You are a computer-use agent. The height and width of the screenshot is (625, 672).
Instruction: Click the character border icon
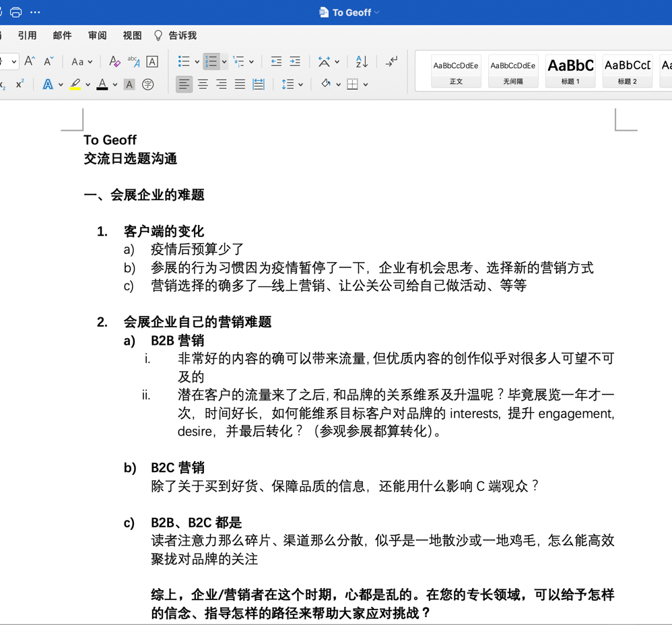[x=152, y=61]
